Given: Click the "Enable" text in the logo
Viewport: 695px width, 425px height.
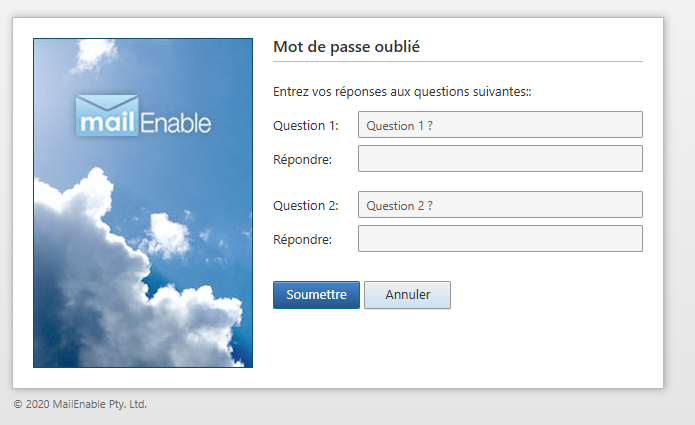Looking at the screenshot, I should pos(176,123).
